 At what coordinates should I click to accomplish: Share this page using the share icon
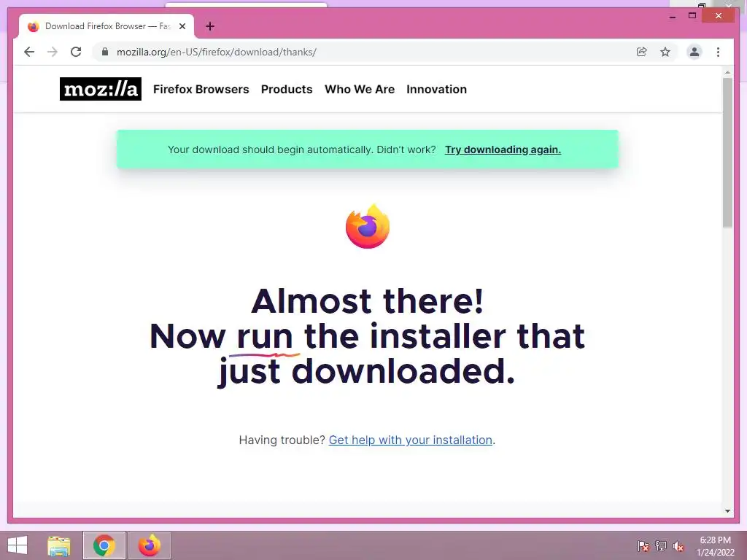click(x=642, y=52)
